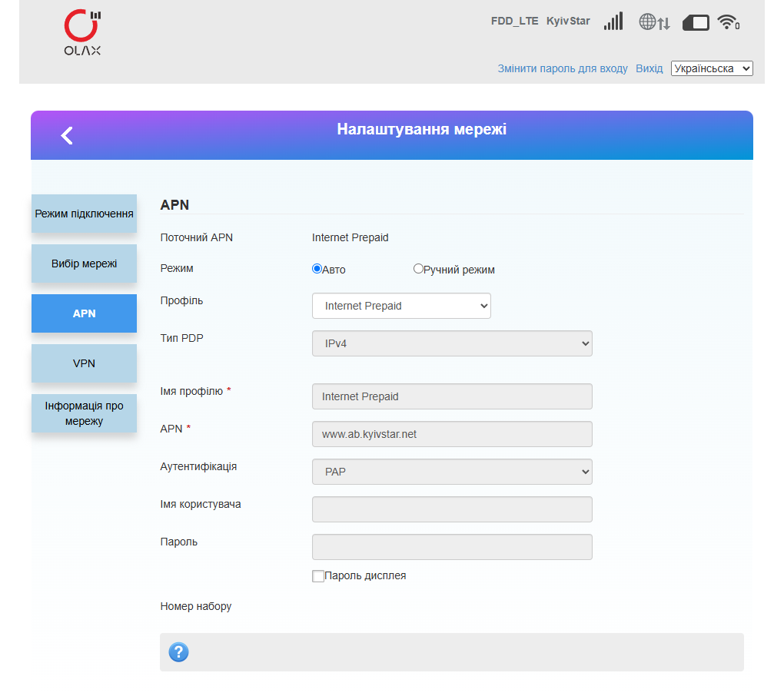Click the battery status icon
The image size is (784, 696).
tap(696, 22)
